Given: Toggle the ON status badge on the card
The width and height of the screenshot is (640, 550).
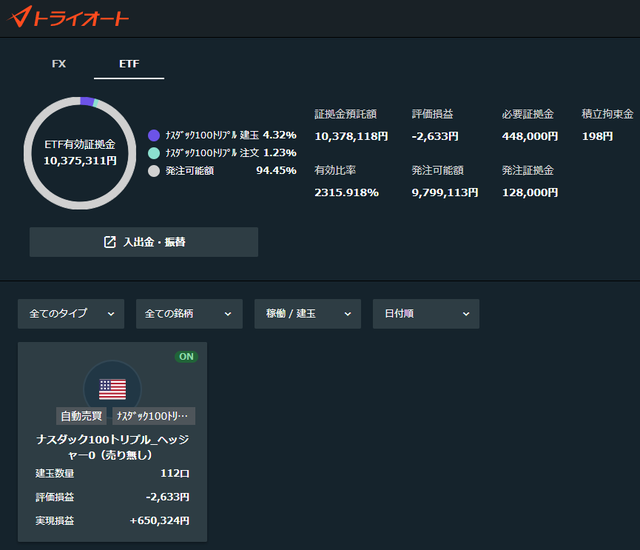Looking at the screenshot, I should tap(187, 357).
